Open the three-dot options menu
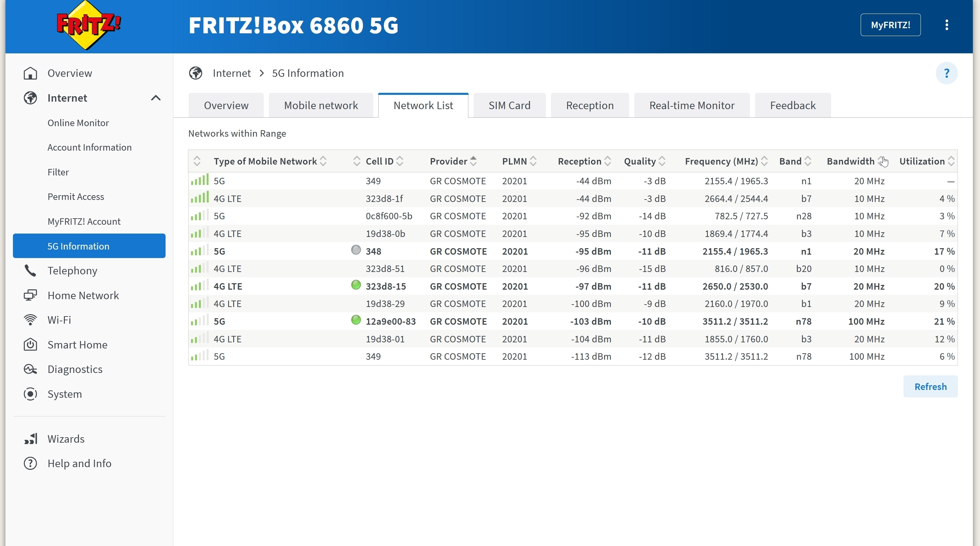 [947, 25]
